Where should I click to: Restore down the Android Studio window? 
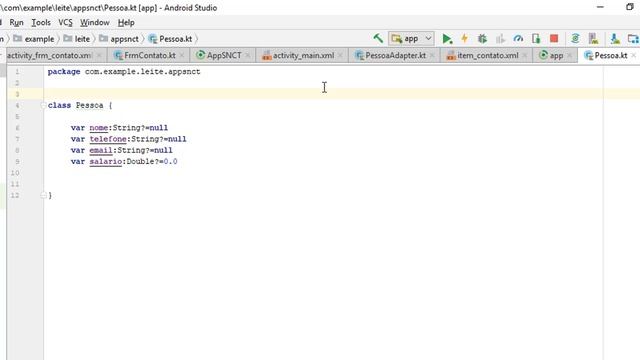(x=629, y=7)
